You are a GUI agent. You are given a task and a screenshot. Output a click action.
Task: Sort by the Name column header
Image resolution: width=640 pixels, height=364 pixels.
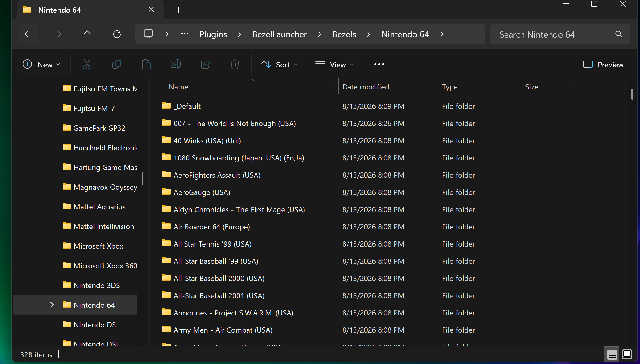pyautogui.click(x=244, y=87)
